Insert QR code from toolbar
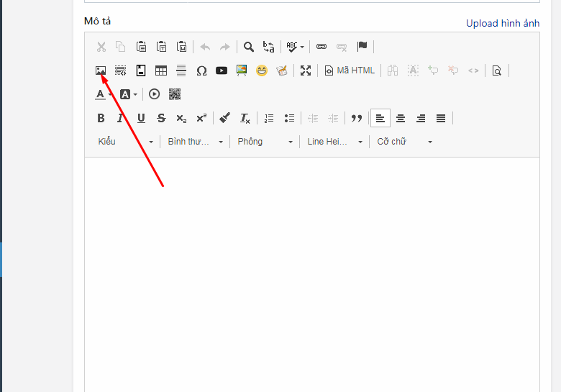Viewport: 561px width, 392px height. click(x=175, y=94)
